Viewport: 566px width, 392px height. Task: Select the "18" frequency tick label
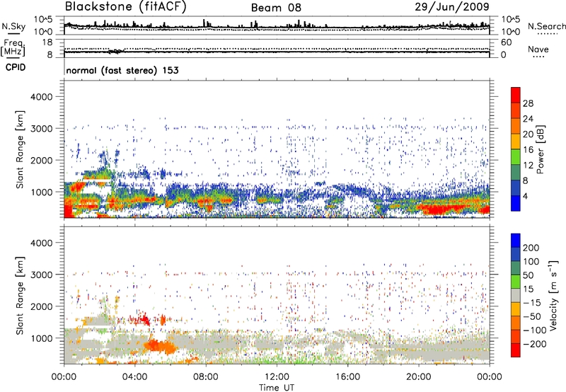click(x=47, y=42)
